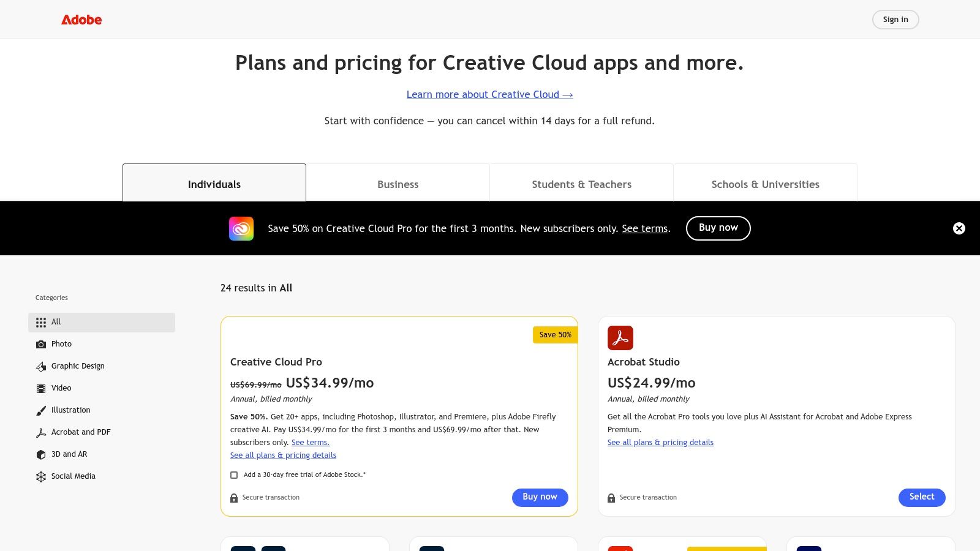This screenshot has height=551, width=980.
Task: Open Learn more about Creative Cloud link
Action: coord(489,94)
